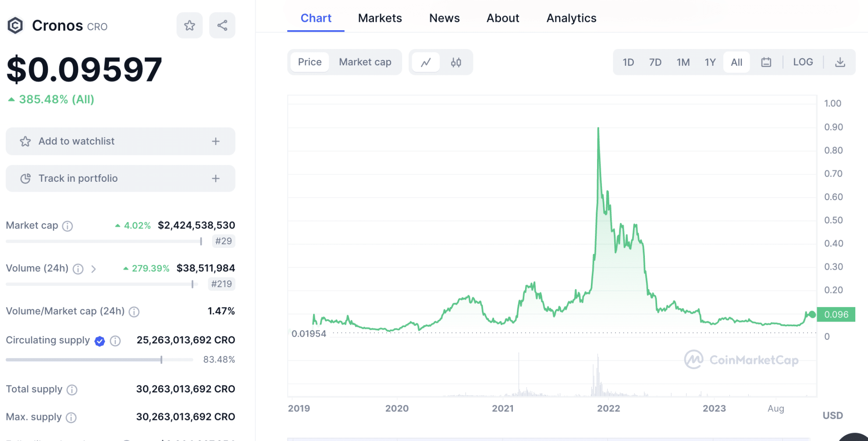Screen dimensions: 868x441
Task: Click the $0.09597 price text
Action: coord(84,69)
